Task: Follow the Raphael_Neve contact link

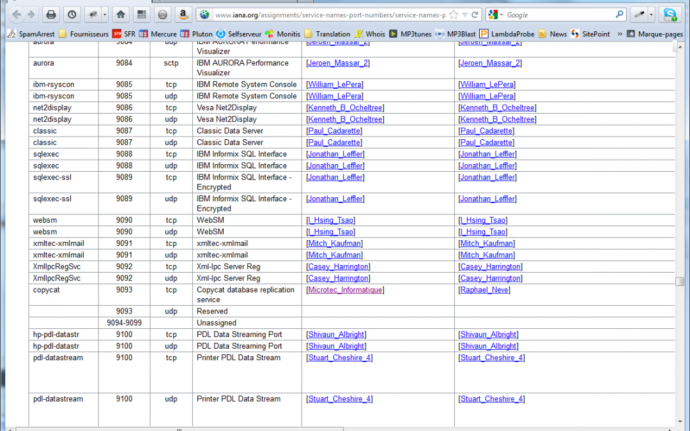Action: coord(484,290)
